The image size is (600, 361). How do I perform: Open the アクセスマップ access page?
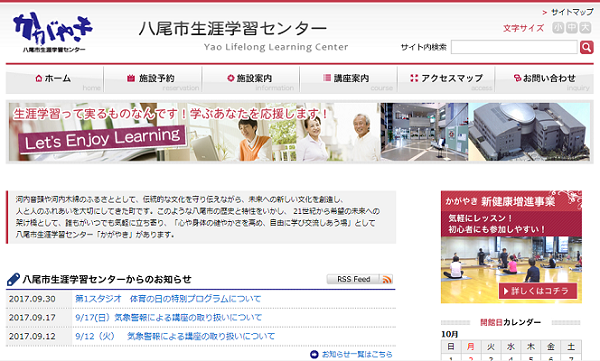coord(446,80)
